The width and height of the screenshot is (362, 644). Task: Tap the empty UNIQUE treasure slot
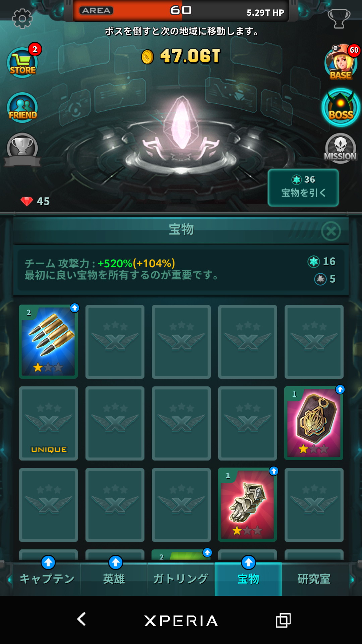click(x=49, y=423)
